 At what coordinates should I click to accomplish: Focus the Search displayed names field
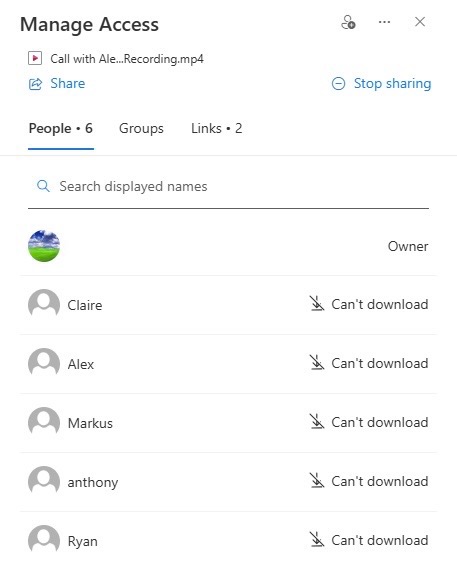[x=228, y=186]
